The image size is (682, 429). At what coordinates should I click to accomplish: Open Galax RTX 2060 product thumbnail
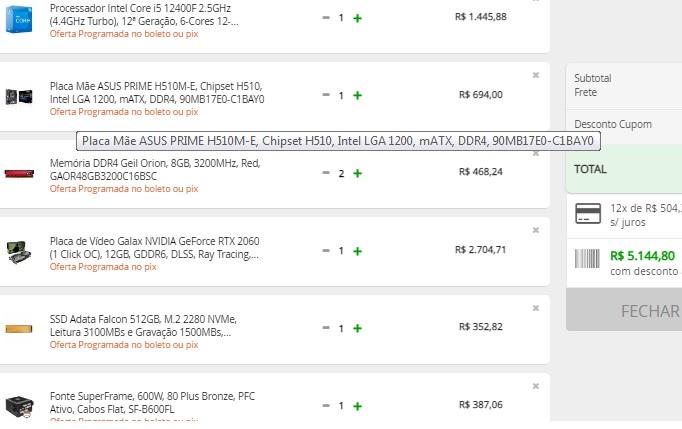(19, 252)
